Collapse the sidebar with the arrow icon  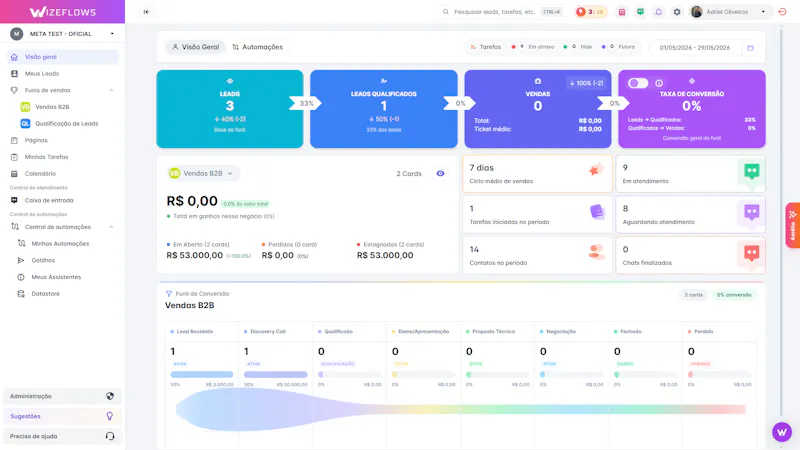click(146, 12)
